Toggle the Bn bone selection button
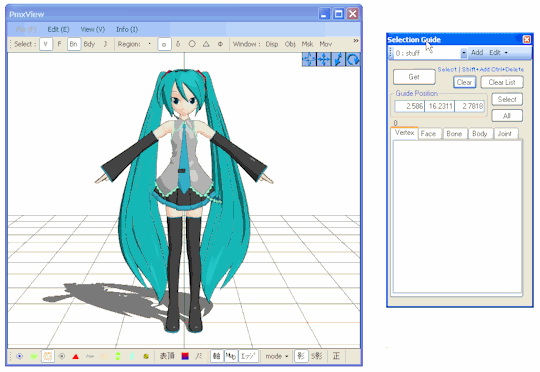The image size is (540, 372). coord(74,44)
